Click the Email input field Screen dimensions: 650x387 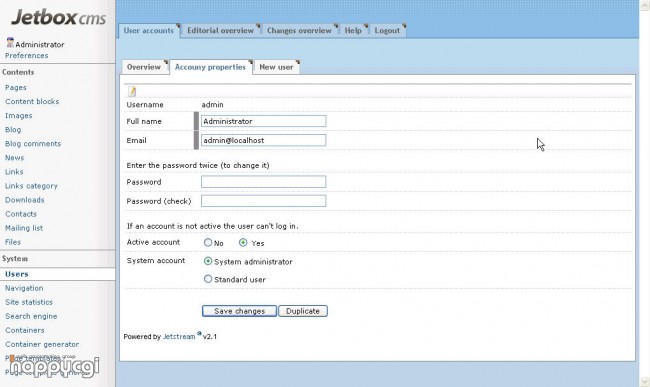(x=264, y=140)
